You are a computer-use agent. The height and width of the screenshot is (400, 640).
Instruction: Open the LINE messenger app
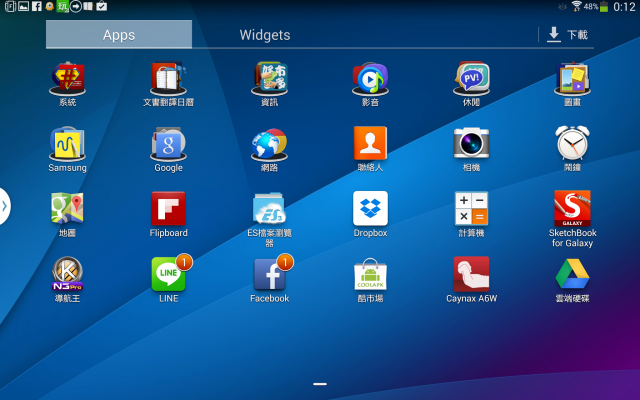168,274
